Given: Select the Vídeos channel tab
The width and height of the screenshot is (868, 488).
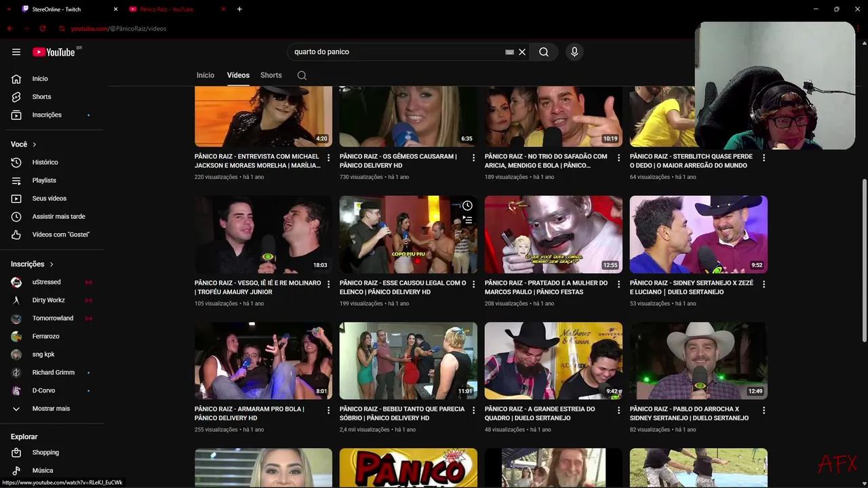Looking at the screenshot, I should tap(238, 75).
